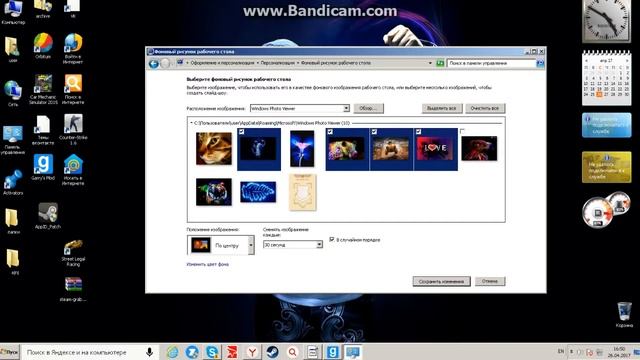640x360 pixels.
Task: Open the Панель управления desktop icon
Action: (13, 140)
